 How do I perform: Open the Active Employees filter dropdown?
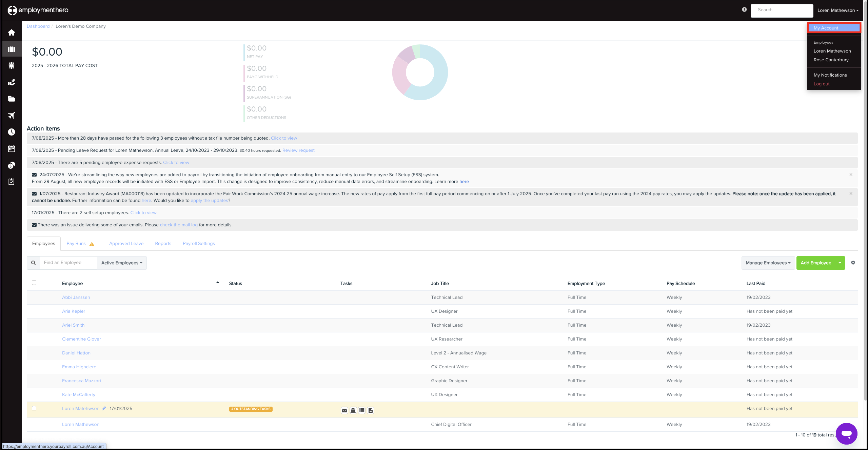click(x=121, y=263)
